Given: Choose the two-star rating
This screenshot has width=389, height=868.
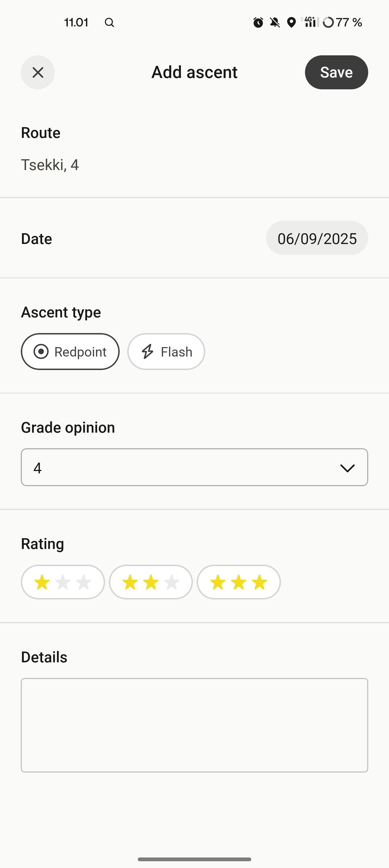Looking at the screenshot, I should pyautogui.click(x=151, y=582).
